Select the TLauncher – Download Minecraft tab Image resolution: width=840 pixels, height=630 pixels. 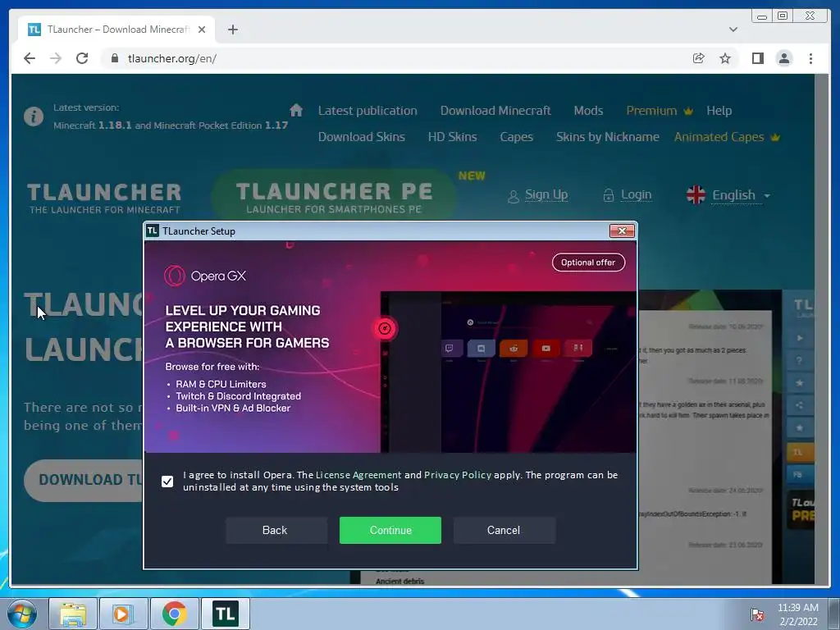click(x=116, y=30)
